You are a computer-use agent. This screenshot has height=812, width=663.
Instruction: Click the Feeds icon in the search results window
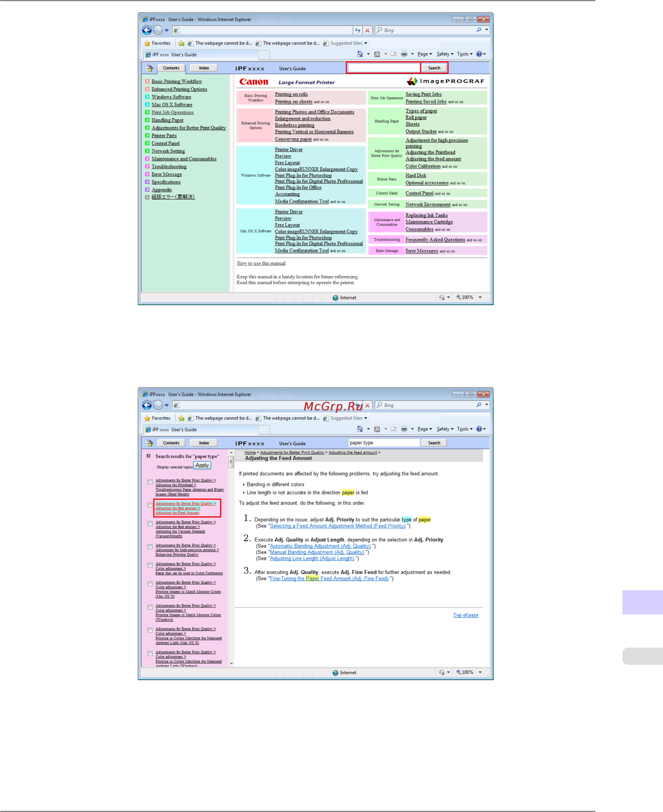coord(377,429)
